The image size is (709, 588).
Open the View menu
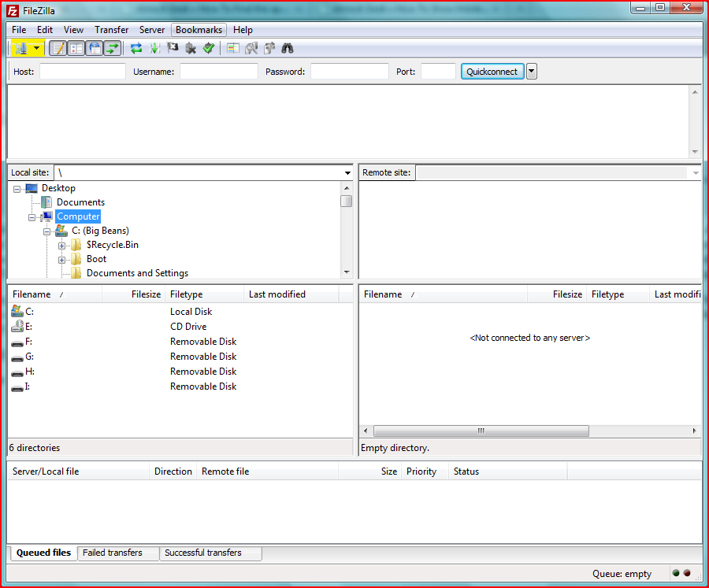click(x=73, y=30)
